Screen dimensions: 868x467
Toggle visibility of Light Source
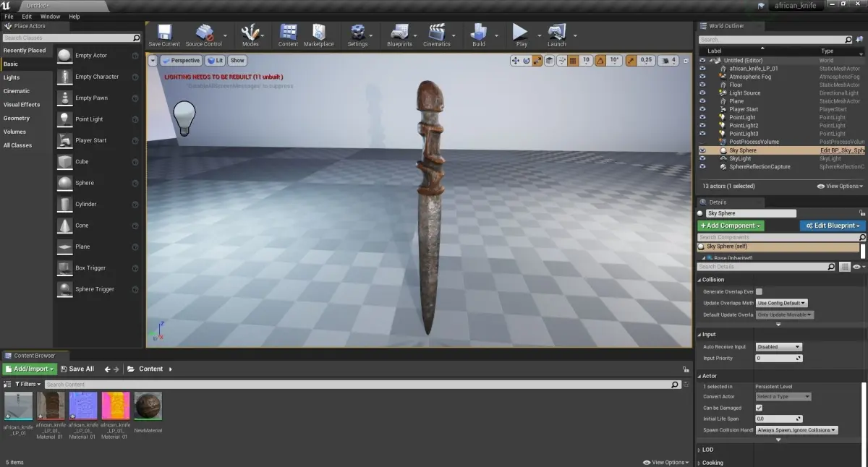click(x=702, y=93)
